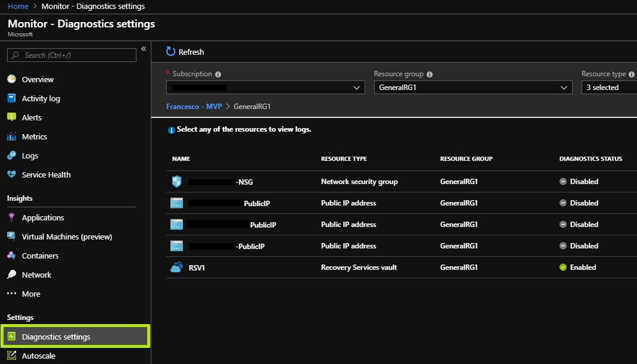The height and width of the screenshot is (364, 637).
Task: Open Diagnostics settings menu item
Action: (76, 337)
